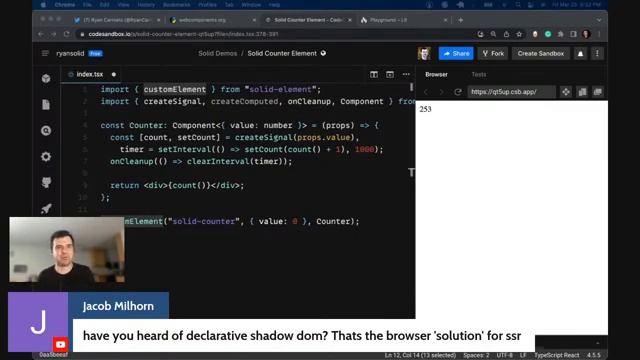Open the Chrome menu in macOS menu bar

pos(64,5)
